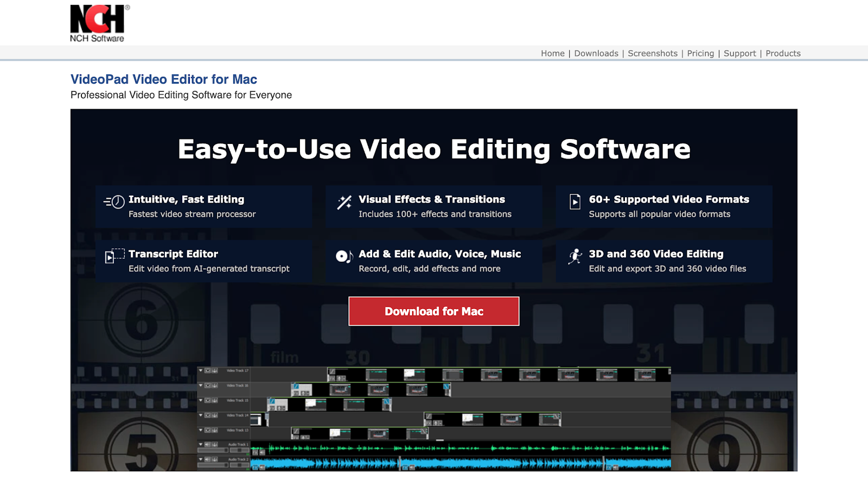Click "Fastest video stream processor" text
This screenshot has height=480, width=868.
pos(192,214)
